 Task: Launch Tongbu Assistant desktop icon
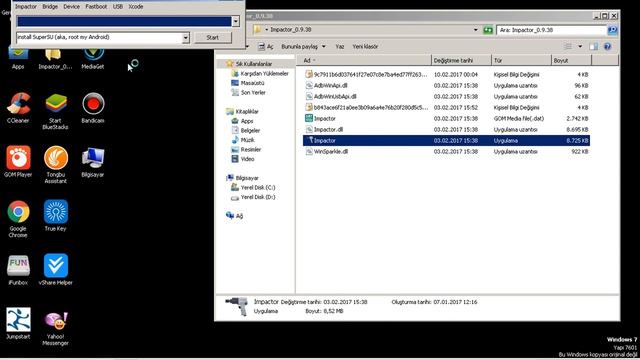(56, 164)
